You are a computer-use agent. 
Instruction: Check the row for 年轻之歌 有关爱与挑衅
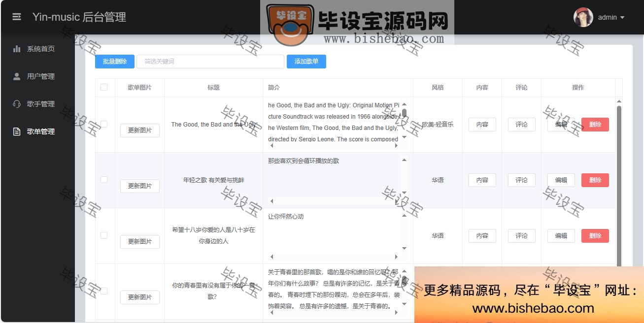(x=104, y=180)
